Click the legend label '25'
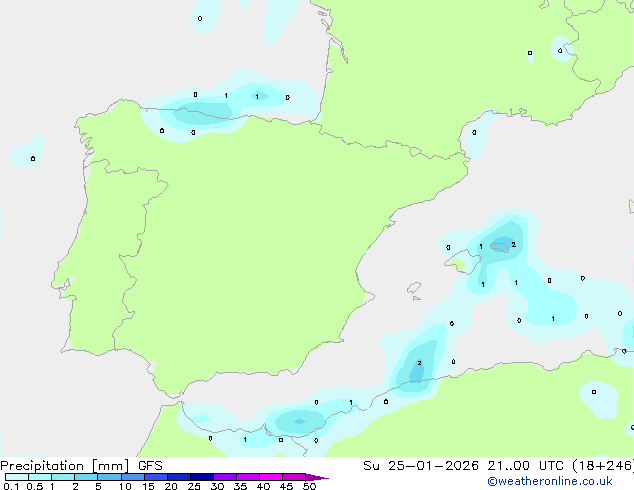This screenshot has height=490, width=634. pos(194,486)
